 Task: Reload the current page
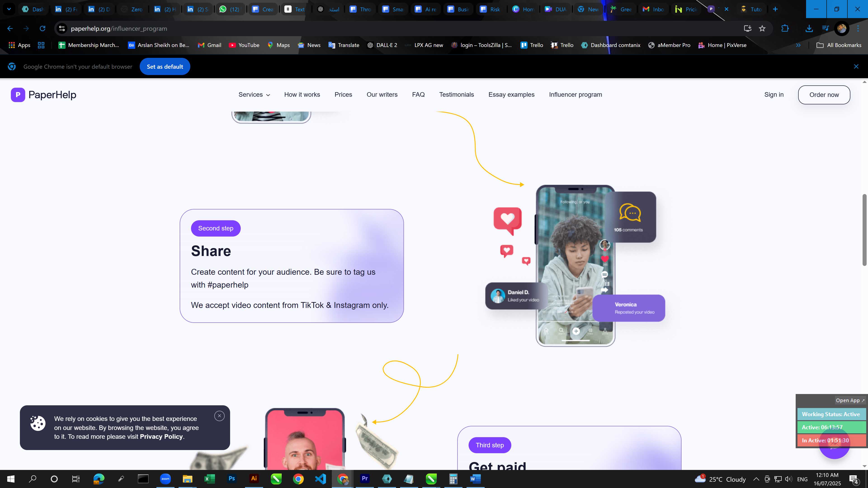42,29
